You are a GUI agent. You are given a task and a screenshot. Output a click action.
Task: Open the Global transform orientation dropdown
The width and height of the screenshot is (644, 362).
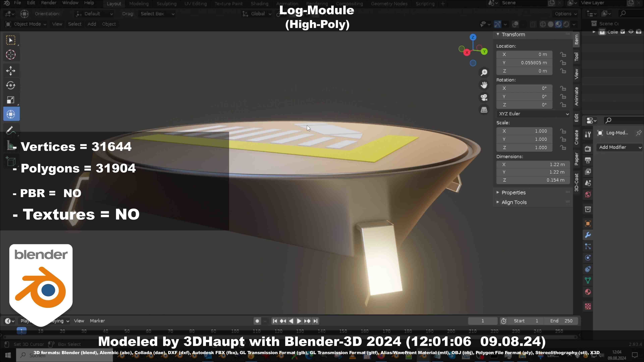pyautogui.click(x=257, y=14)
